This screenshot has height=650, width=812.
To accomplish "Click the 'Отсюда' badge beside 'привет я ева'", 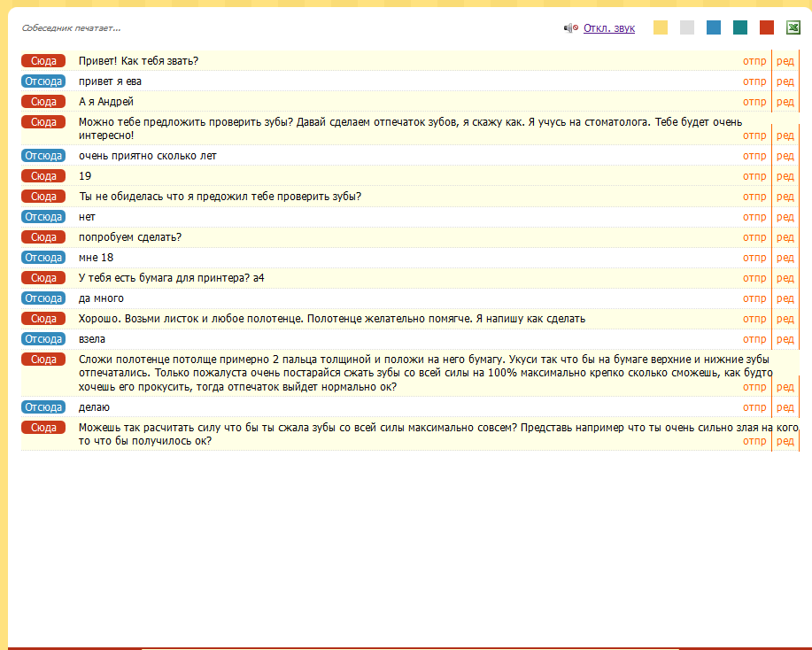I will 43,81.
